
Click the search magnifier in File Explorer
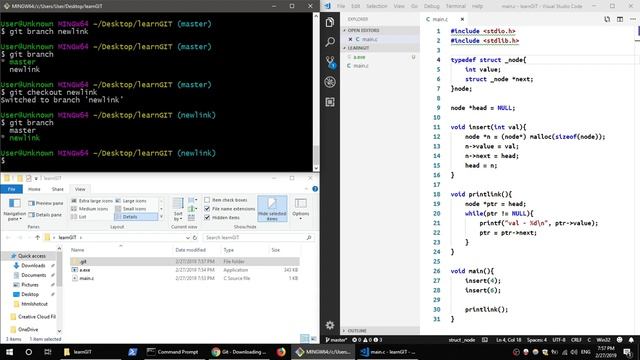(309, 238)
